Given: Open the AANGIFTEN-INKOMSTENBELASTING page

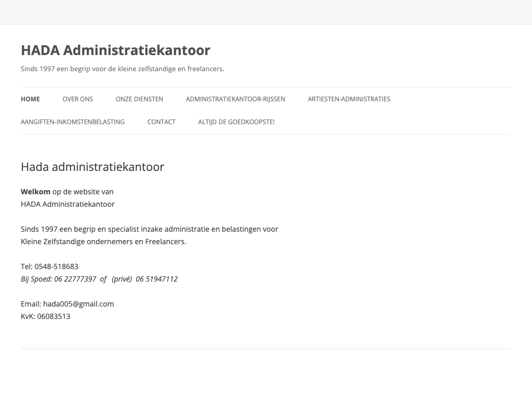Looking at the screenshot, I should tap(73, 122).
